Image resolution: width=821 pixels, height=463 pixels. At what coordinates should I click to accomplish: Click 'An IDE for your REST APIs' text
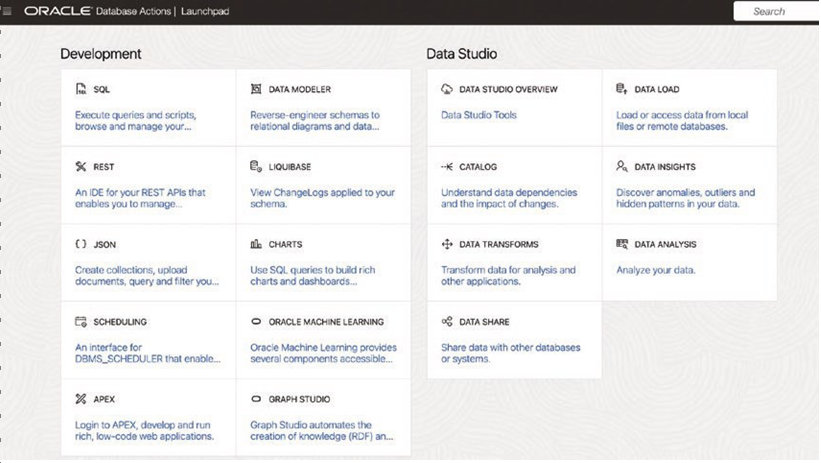point(140,198)
